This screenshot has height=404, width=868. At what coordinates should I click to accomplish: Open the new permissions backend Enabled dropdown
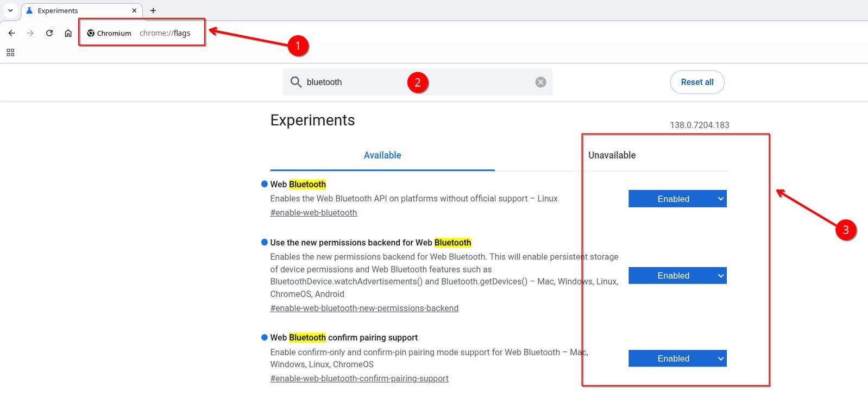click(x=677, y=276)
